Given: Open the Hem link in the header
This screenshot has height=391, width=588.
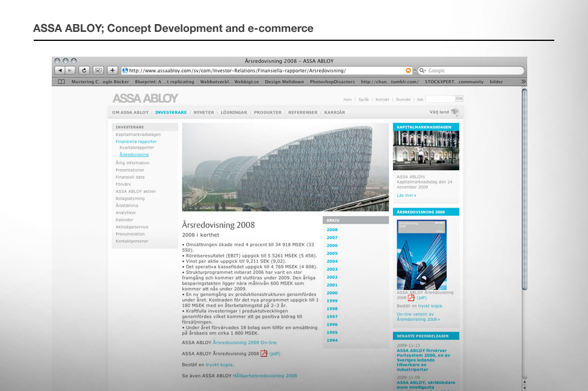Looking at the screenshot, I should tap(348, 99).
